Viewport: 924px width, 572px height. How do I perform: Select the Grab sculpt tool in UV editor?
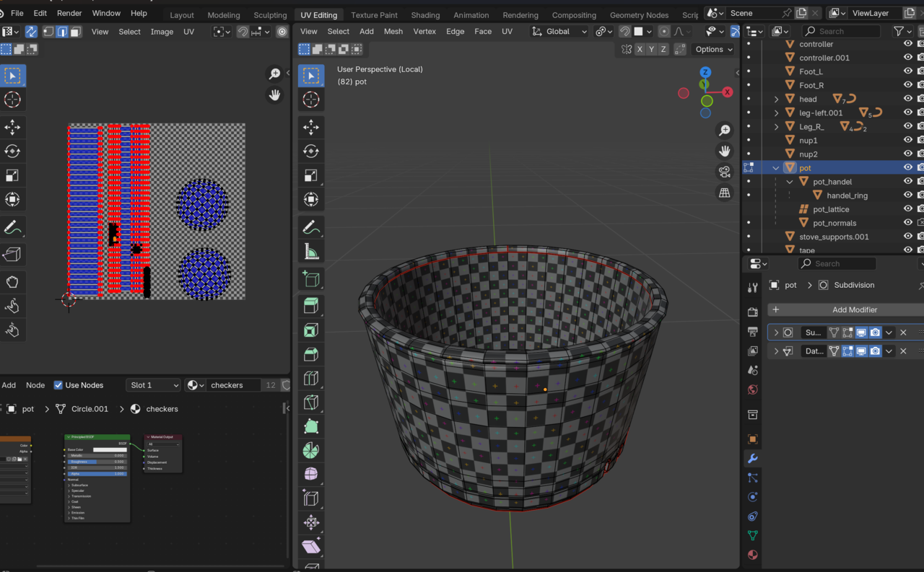coord(12,282)
